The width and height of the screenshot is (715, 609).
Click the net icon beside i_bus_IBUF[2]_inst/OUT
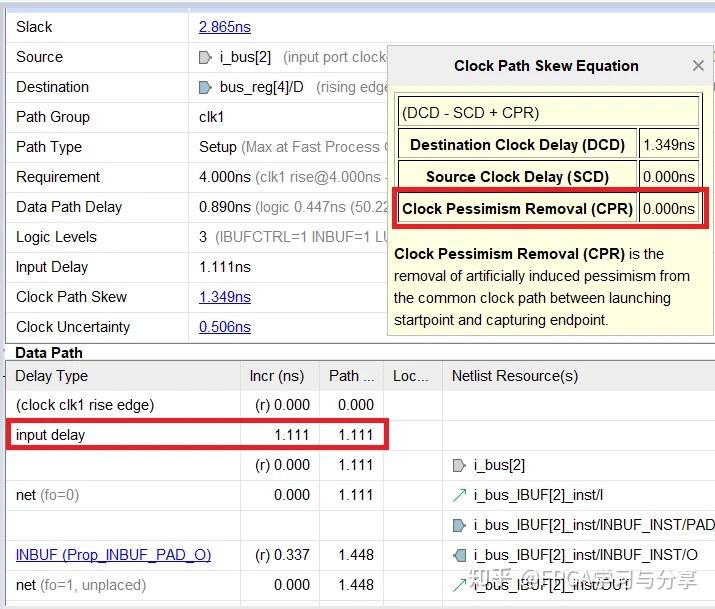click(x=459, y=584)
